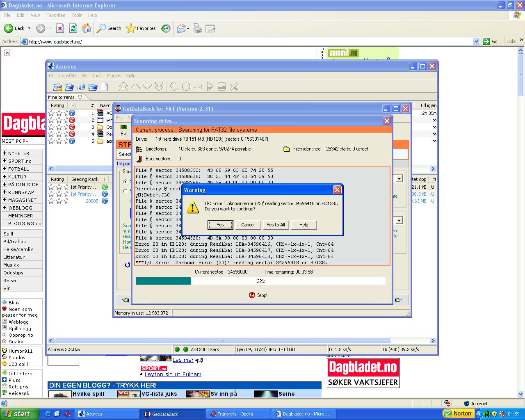This screenshot has height=420, width=525.
Task: Open the IE address bar dropdown
Action: pyautogui.click(x=476, y=41)
